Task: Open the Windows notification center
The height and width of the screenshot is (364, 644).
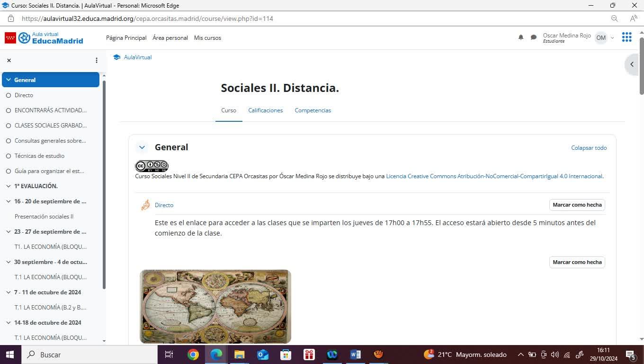Action: click(x=631, y=355)
